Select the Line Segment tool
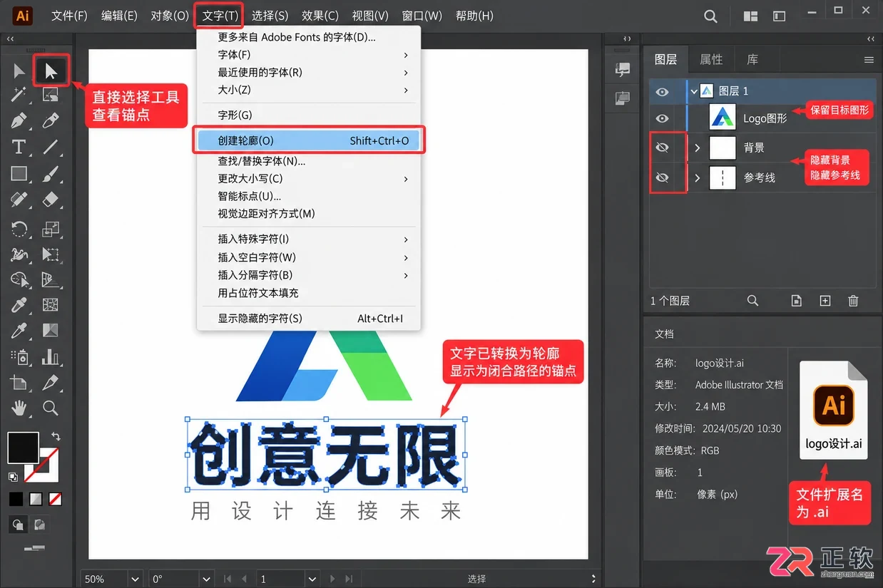The height and width of the screenshot is (588, 883). pyautogui.click(x=51, y=148)
